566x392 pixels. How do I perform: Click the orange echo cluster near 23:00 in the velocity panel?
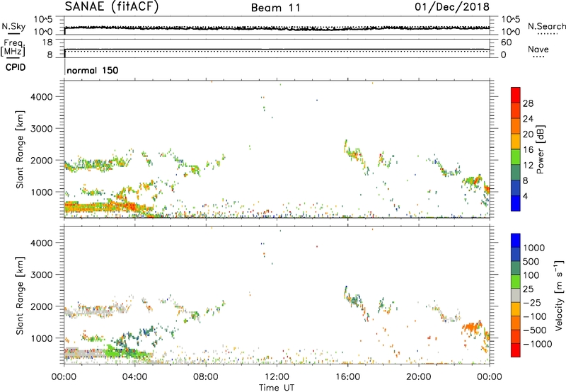tap(472, 328)
